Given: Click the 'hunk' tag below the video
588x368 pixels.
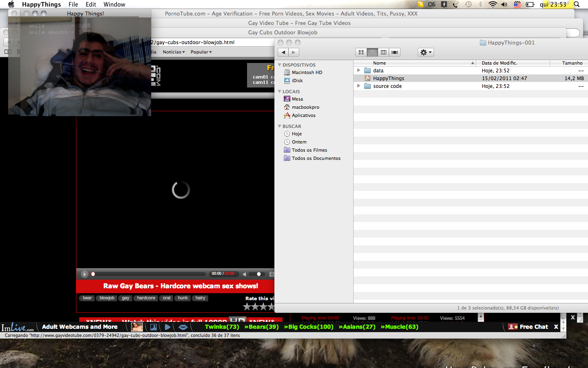Looking at the screenshot, I should [x=183, y=298].
